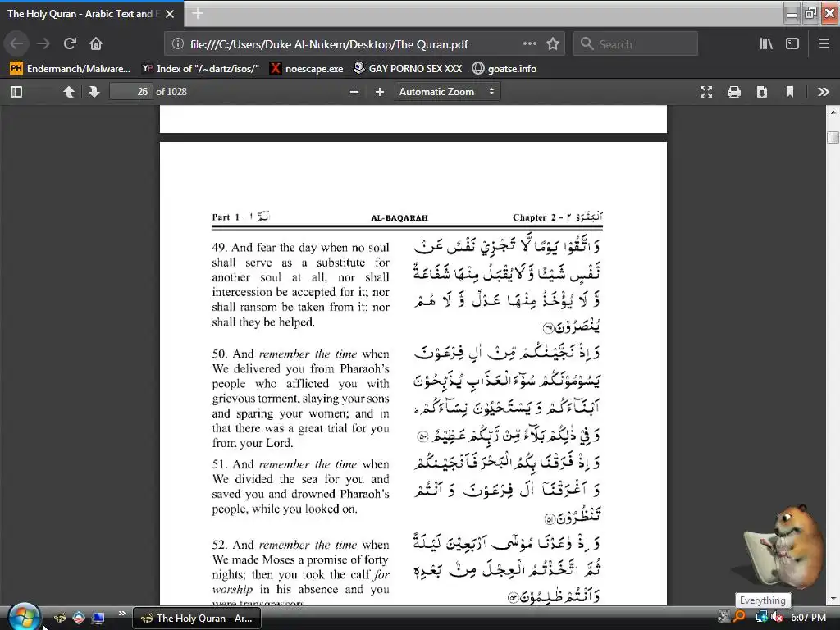
Task: Reload the current page
Action: click(x=70, y=43)
